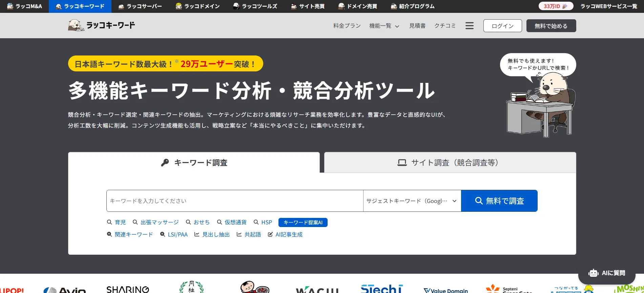
Task: Search sample keyword 仮想通貨
Action: pos(232,222)
